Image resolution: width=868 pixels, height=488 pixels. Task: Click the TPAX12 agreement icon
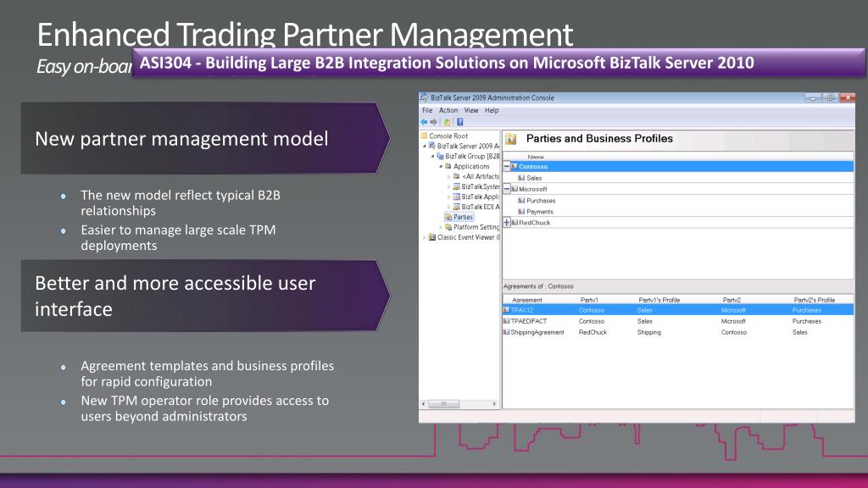pos(506,310)
